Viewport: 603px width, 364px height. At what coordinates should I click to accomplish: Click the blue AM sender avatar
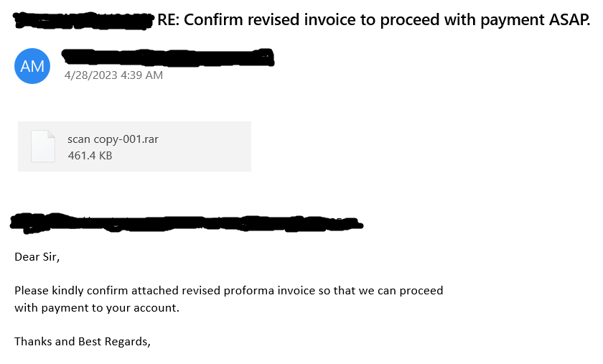point(32,66)
